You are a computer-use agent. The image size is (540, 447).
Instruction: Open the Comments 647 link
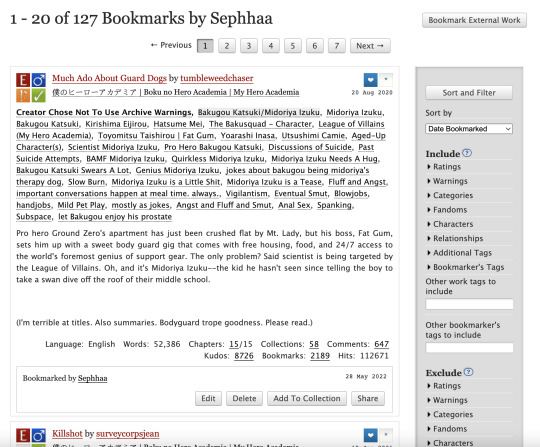tap(381, 344)
